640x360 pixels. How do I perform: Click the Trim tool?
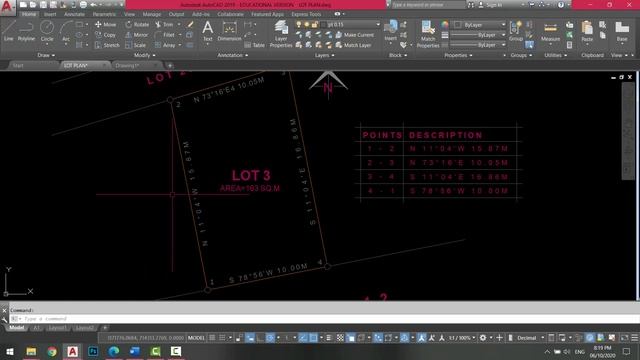coord(164,24)
